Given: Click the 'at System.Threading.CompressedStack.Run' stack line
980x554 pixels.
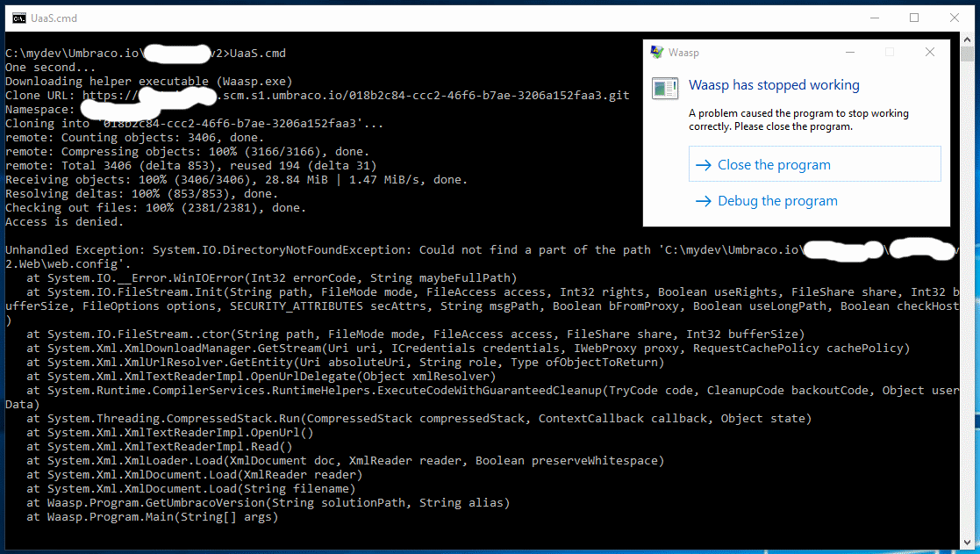Looking at the screenshot, I should coord(418,419).
